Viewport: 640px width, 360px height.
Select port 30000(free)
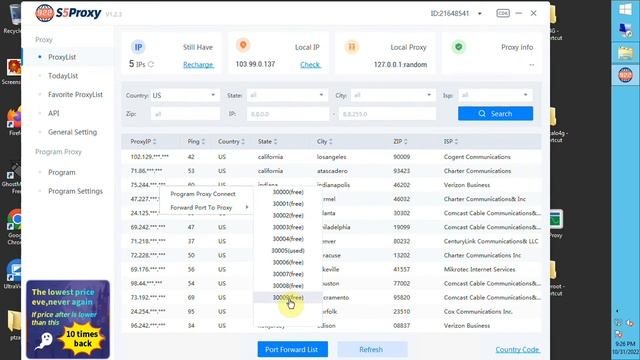(x=288, y=192)
